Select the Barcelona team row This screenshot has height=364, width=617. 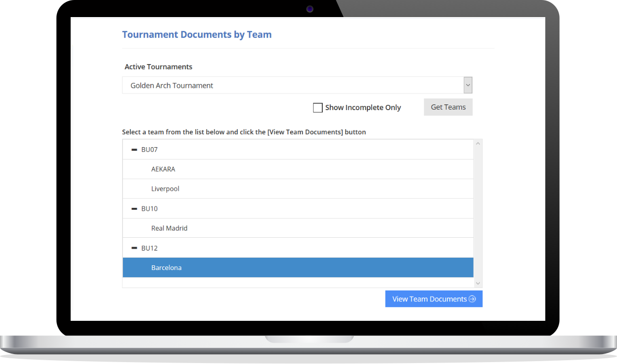[x=298, y=268]
